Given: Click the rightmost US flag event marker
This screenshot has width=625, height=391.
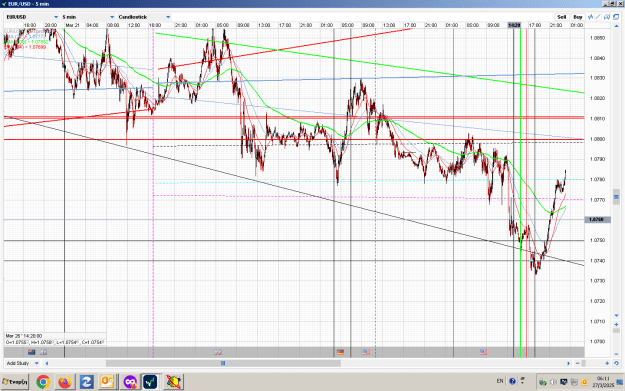Looking at the screenshot, I should (x=483, y=352).
